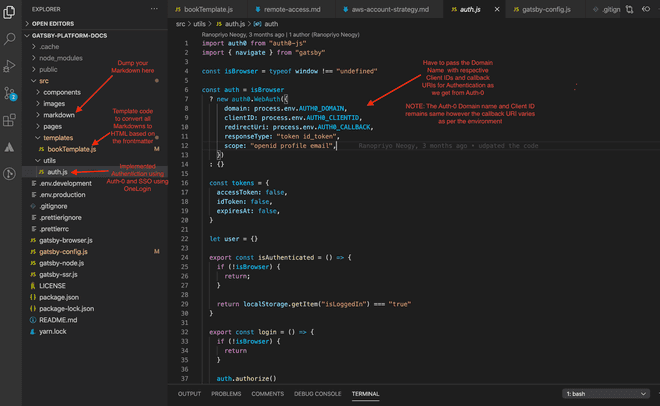This screenshot has height=406, width=660.
Task: Select the TERMINAL panel tab
Action: 365,394
